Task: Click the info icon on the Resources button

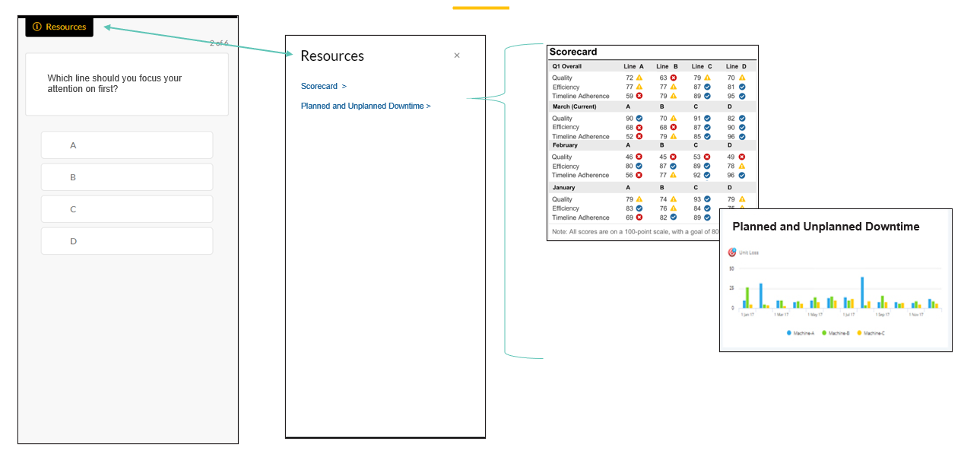Action: coord(36,27)
